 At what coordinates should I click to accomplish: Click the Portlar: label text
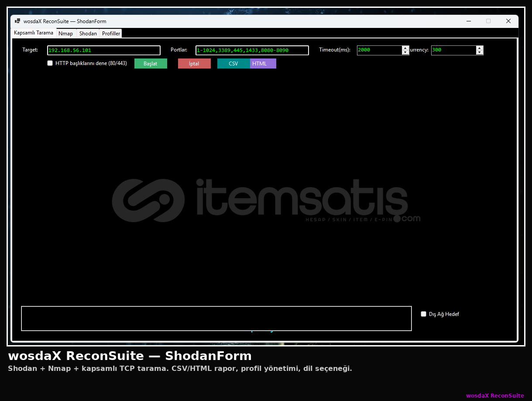click(179, 50)
